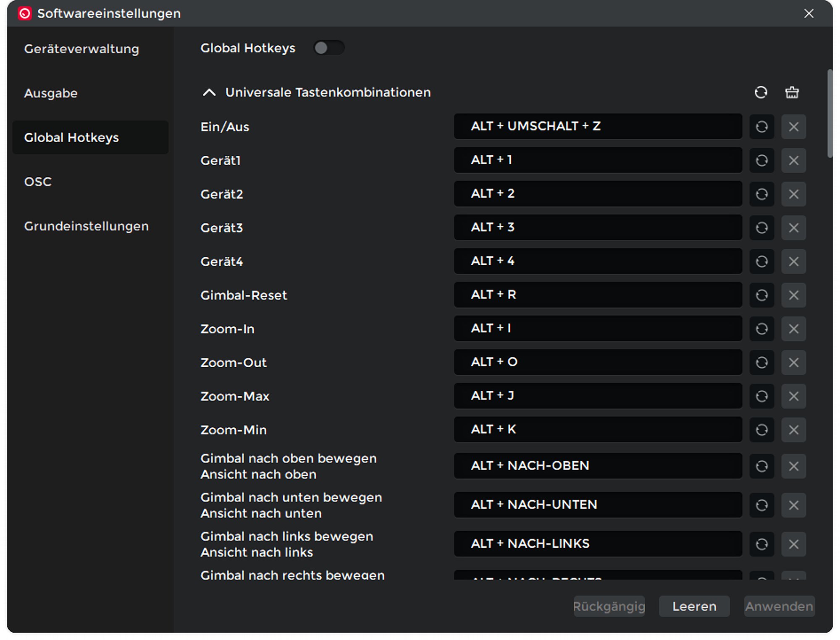Viewport: 840px width, 640px height.
Task: Collapse Universale Tastenkombinationen section
Action: pyautogui.click(x=209, y=92)
